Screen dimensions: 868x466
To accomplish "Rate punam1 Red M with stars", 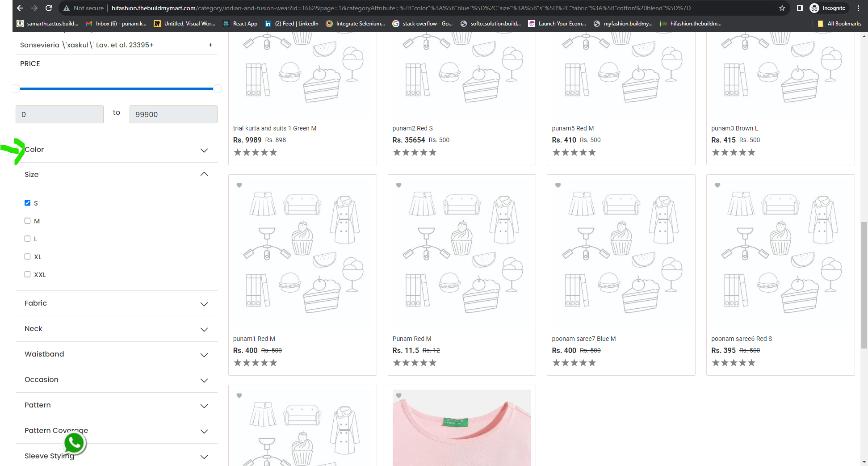I will pos(256,363).
